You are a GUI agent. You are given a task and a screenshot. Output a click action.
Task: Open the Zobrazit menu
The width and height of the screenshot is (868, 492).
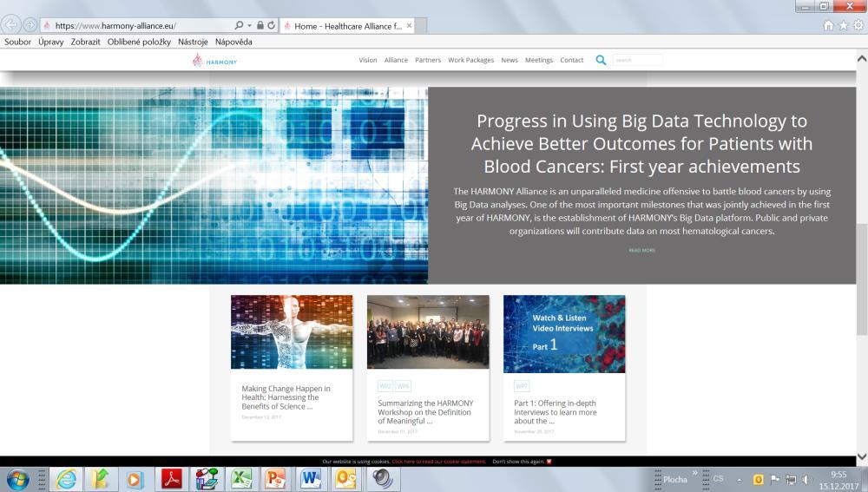point(85,42)
